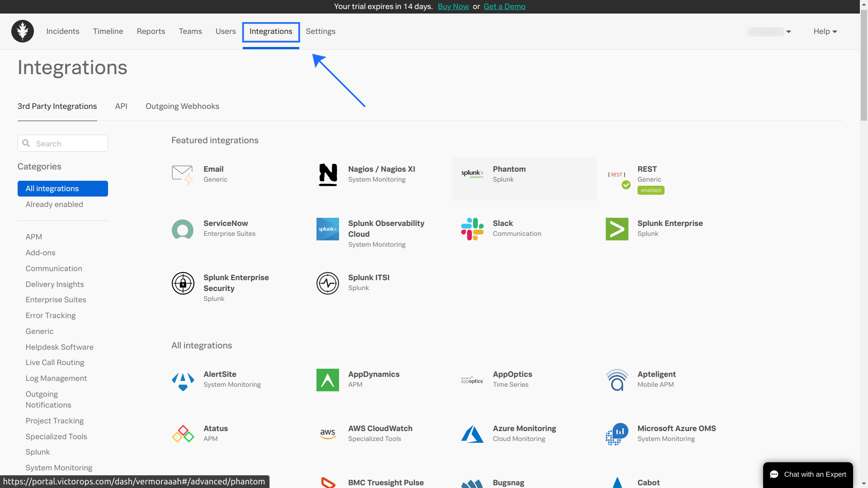The width and height of the screenshot is (868, 488).
Task: Select the Communication category filter
Action: click(54, 268)
